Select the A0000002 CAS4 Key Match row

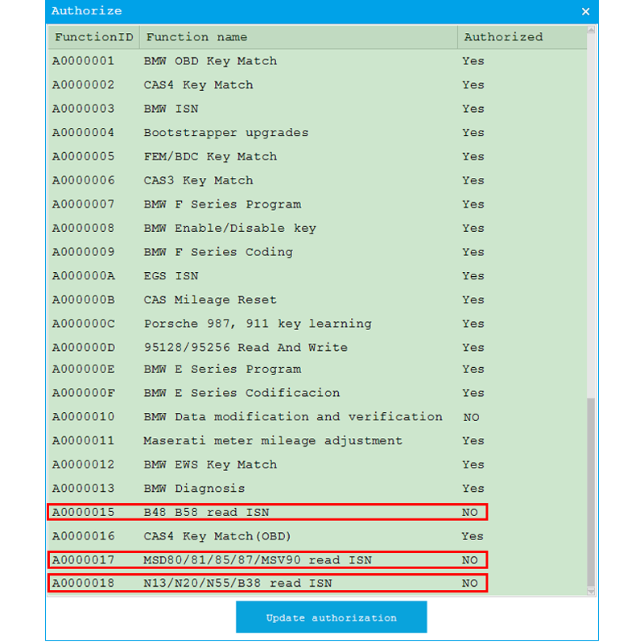(x=317, y=85)
